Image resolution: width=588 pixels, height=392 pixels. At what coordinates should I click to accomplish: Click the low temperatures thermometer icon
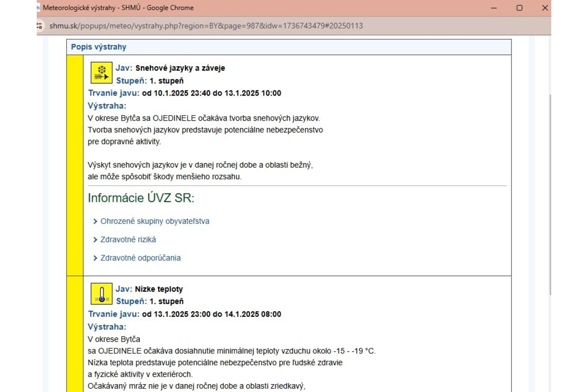click(101, 294)
